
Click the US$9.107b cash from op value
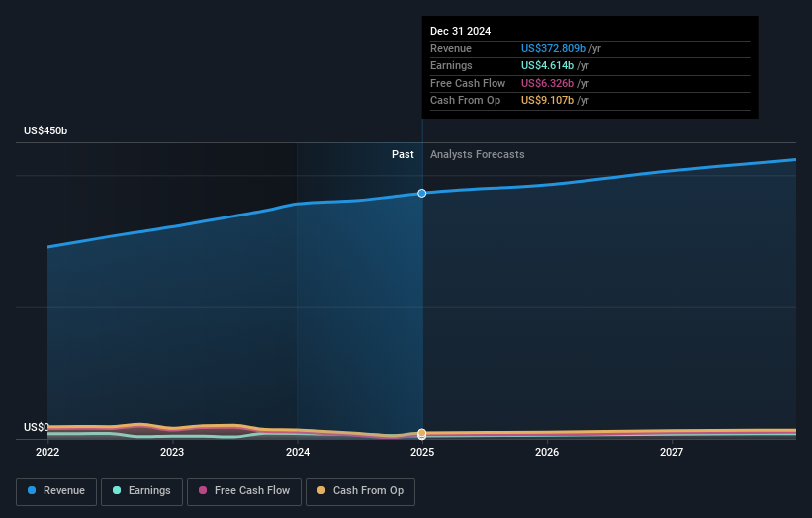point(547,101)
